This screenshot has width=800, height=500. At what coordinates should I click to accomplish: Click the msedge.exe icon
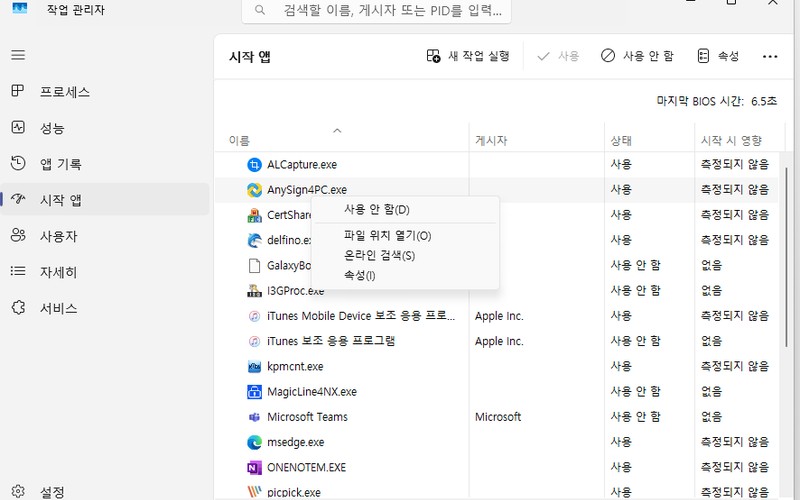pos(254,442)
